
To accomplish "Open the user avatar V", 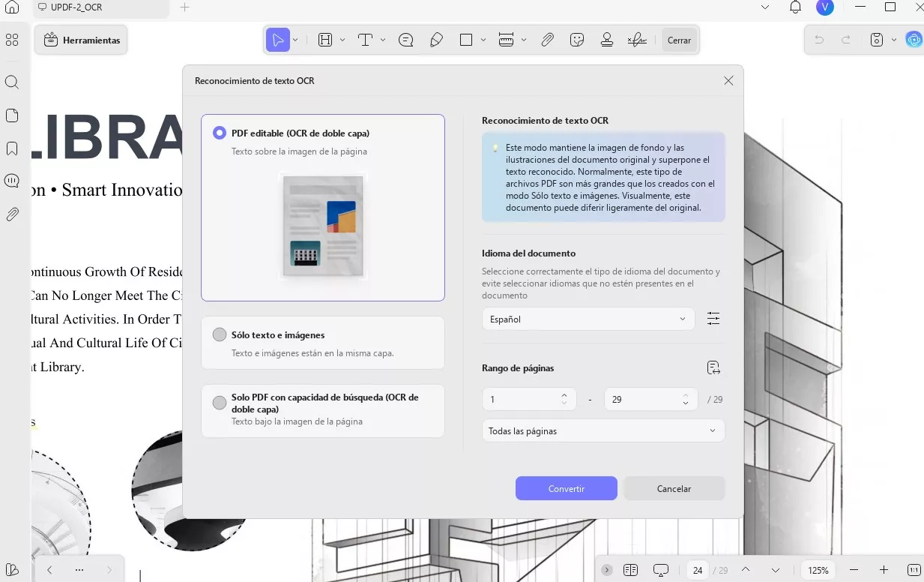I will pyautogui.click(x=825, y=7).
